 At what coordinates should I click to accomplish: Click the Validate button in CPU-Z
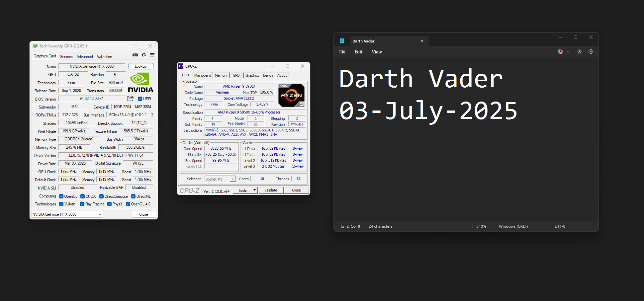coord(271,190)
